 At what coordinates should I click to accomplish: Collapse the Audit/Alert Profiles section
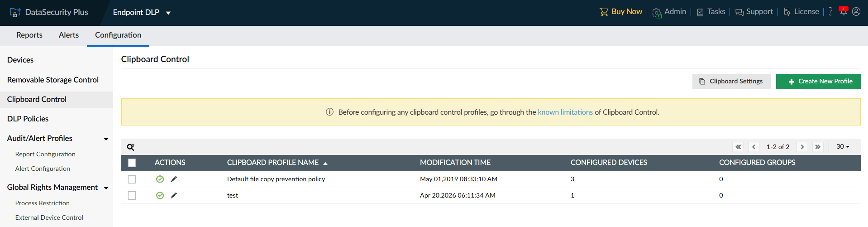(106, 139)
